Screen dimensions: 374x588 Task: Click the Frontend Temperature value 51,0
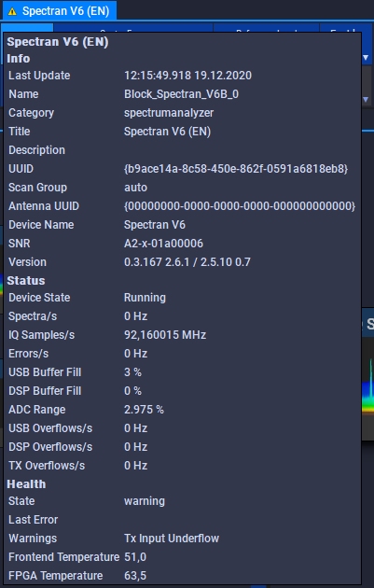[x=135, y=557]
